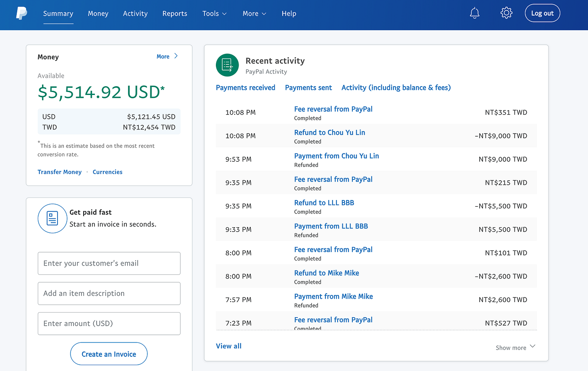Select Activity (including balance & fees)

point(396,87)
